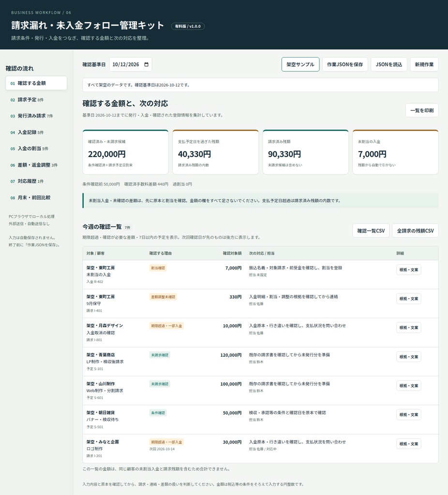The width and height of the screenshot is (448, 495).
Task: Load the 架空サンプル sample data
Action: [300, 64]
